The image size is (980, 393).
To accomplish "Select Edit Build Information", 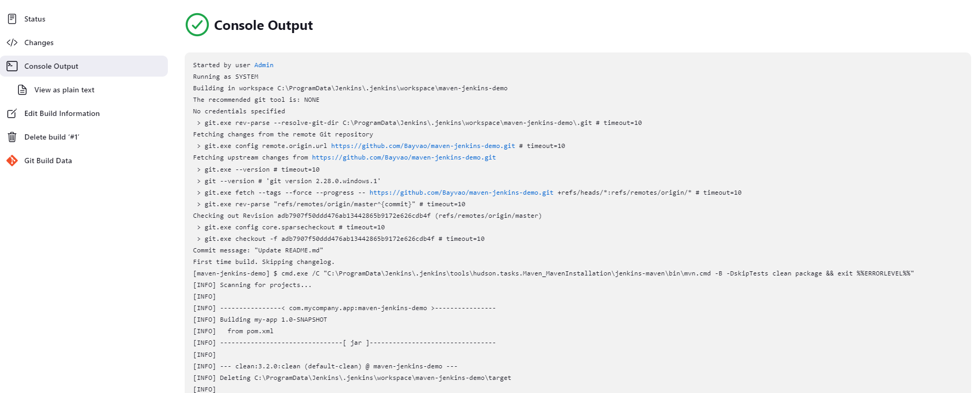I will pos(61,113).
